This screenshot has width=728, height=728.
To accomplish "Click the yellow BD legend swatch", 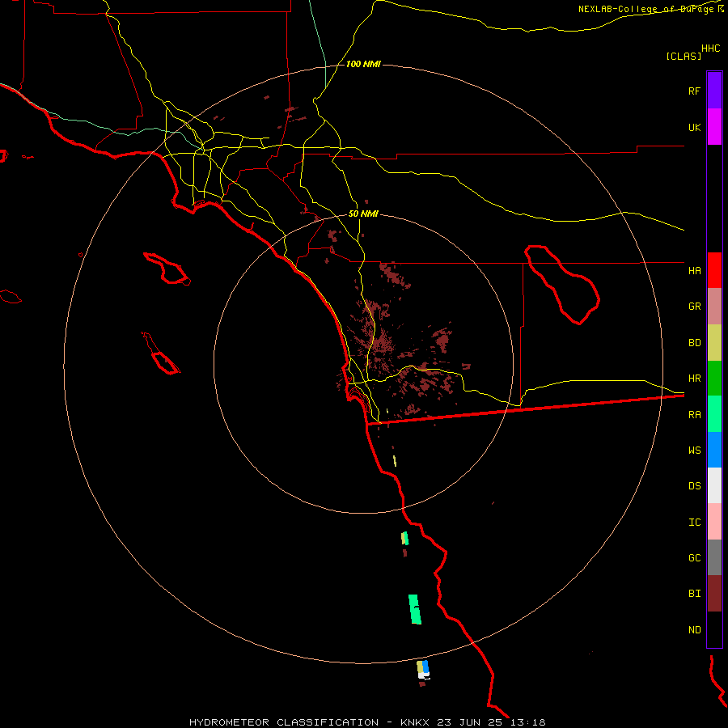I will (714, 343).
